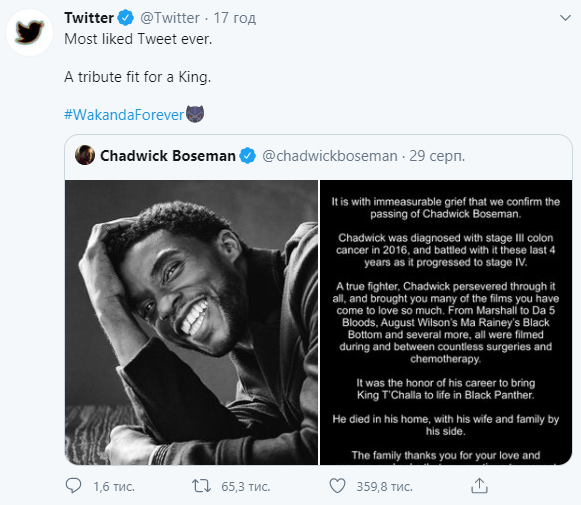Click the reply speech bubble icon
The width and height of the screenshot is (581, 505).
(x=73, y=486)
